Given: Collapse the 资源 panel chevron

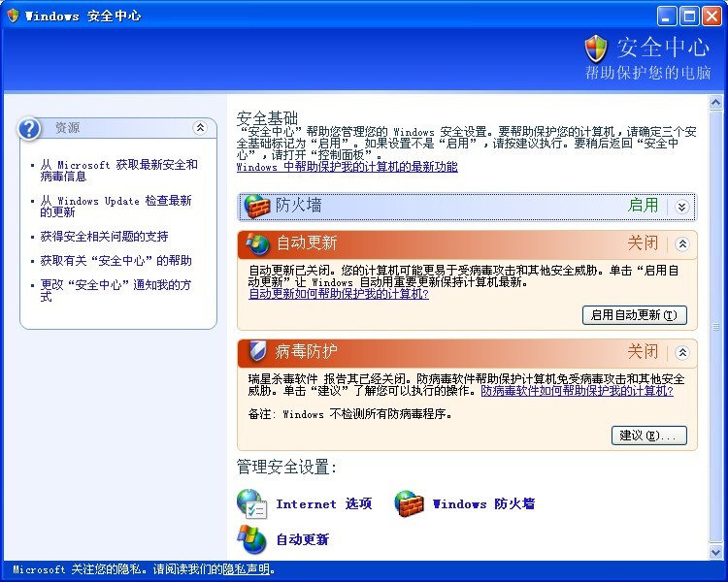Looking at the screenshot, I should coord(200,128).
